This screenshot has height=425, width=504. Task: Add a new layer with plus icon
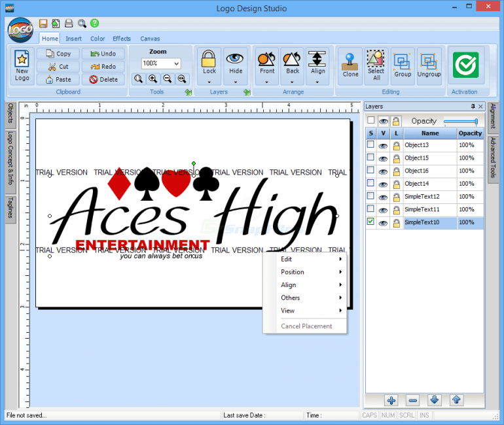[x=391, y=400]
